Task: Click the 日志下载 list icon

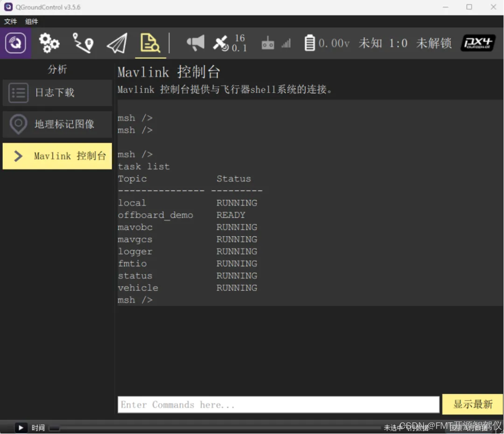Action: pyautogui.click(x=18, y=93)
